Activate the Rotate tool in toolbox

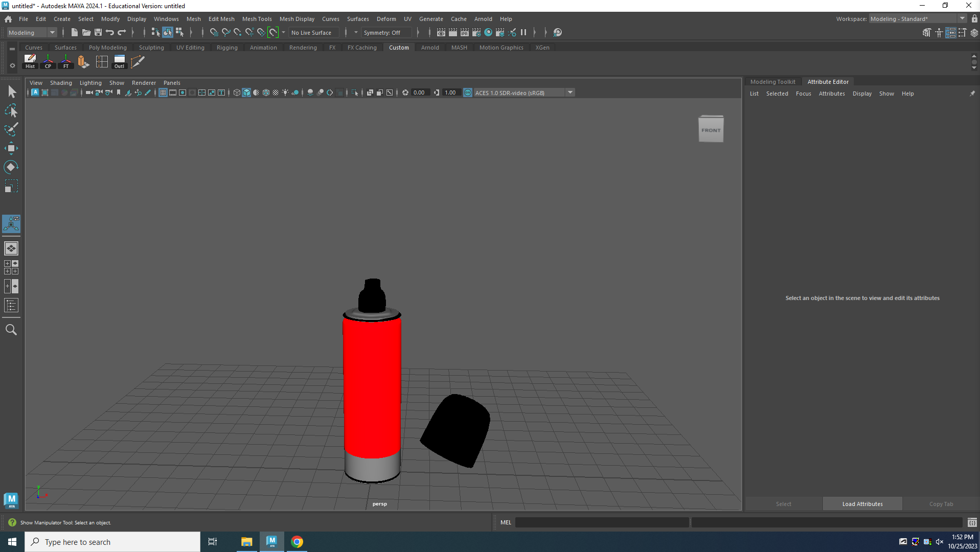pyautogui.click(x=11, y=167)
